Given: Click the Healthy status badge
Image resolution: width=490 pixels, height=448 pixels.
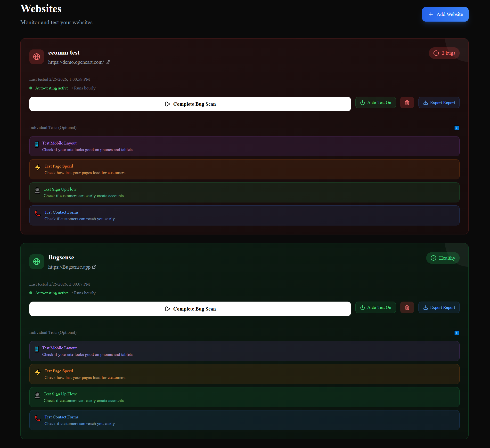Looking at the screenshot, I should pyautogui.click(x=443, y=258).
